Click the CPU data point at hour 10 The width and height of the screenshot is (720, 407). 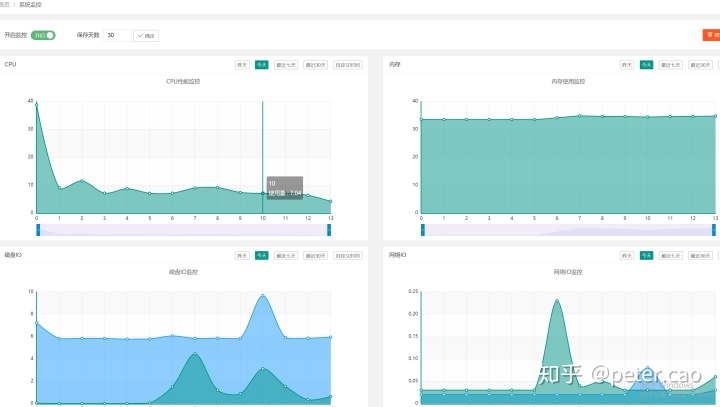click(263, 193)
